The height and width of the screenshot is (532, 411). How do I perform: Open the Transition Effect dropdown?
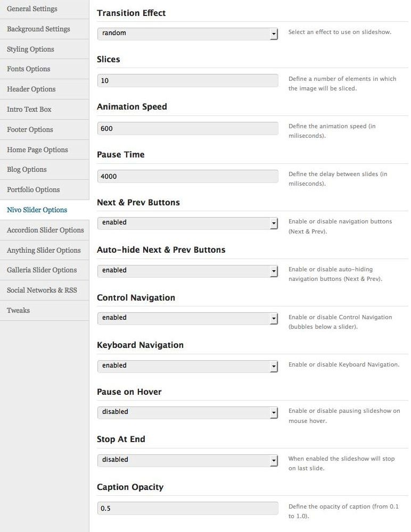[x=187, y=34]
